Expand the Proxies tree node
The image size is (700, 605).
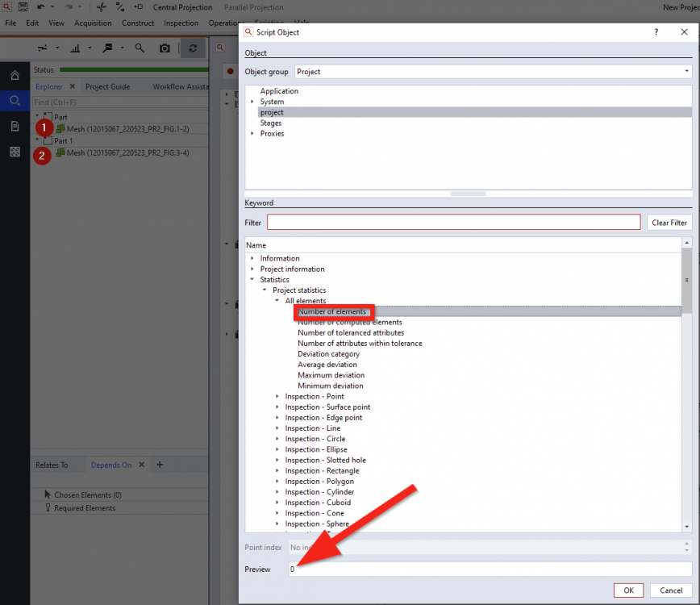252,134
